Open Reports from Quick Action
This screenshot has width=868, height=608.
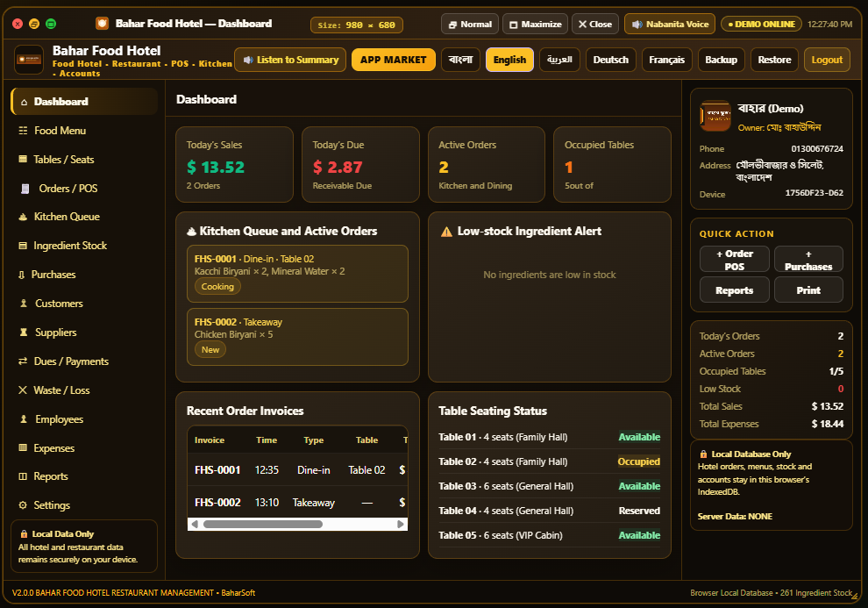(734, 290)
